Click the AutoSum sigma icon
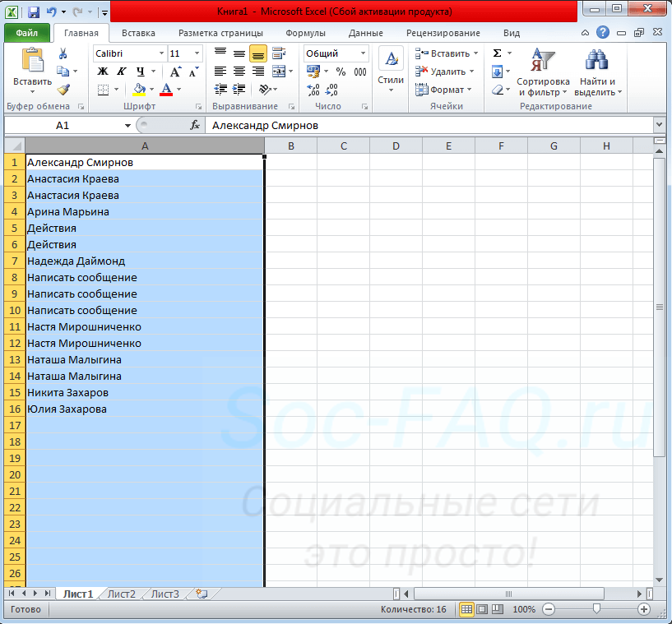 pos(497,53)
